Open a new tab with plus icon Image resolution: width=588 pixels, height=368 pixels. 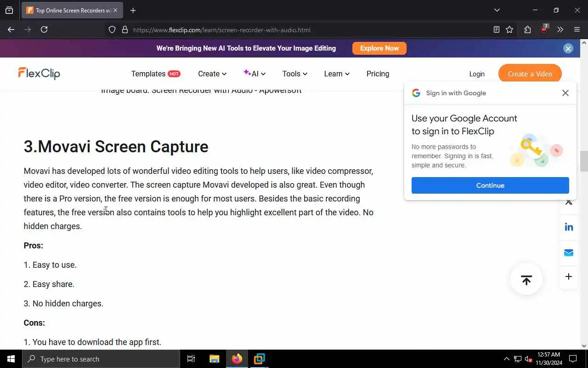point(133,10)
